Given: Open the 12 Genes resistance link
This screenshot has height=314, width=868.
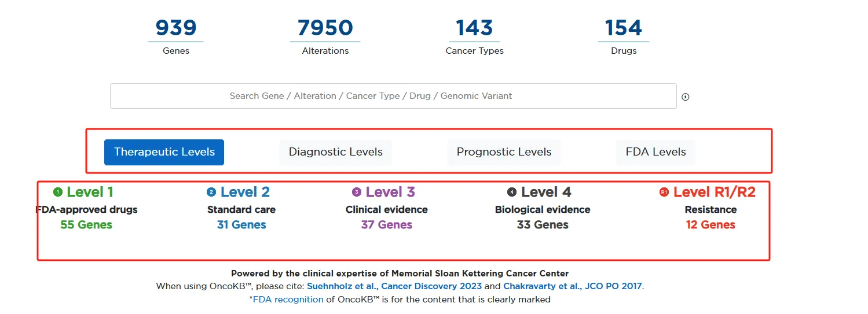Looking at the screenshot, I should coord(710,225).
